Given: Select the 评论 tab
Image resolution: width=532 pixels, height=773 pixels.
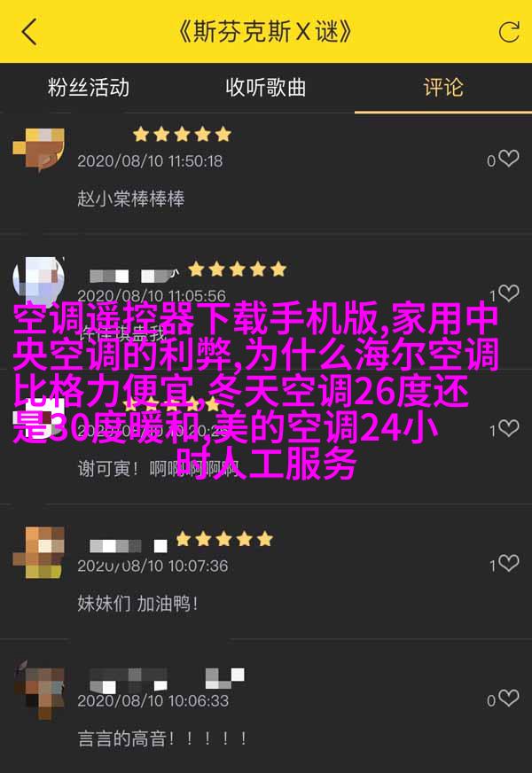Looking at the screenshot, I should click(443, 88).
